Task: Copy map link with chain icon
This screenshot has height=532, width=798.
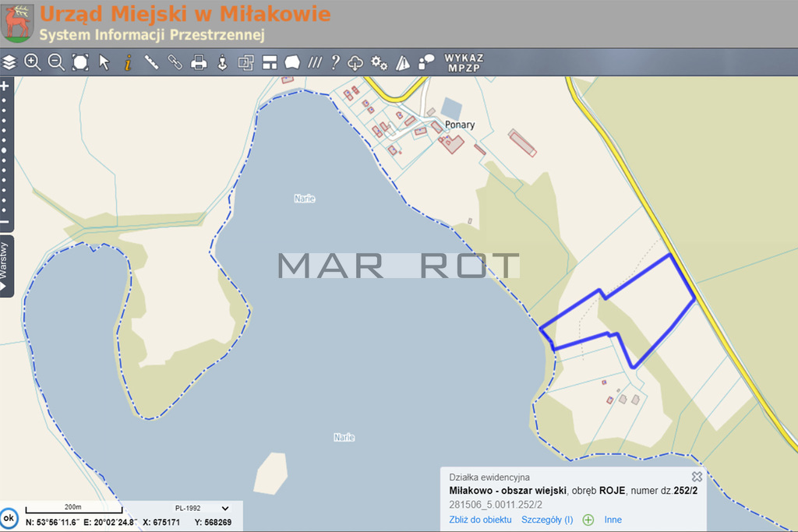Action: (175, 62)
